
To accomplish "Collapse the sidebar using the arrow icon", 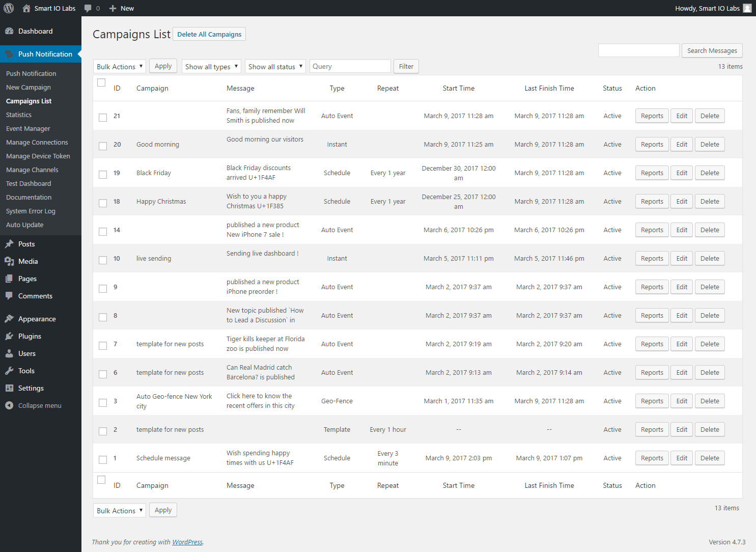I will (9, 405).
